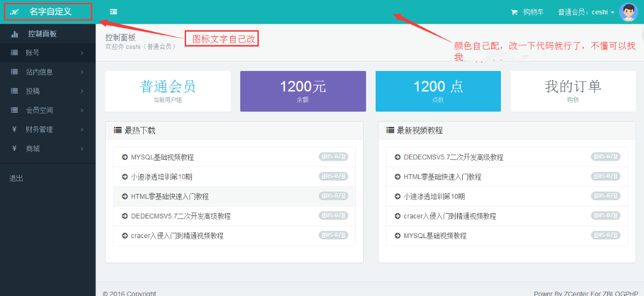Click the bar chart icon beside 控制面板
644x296 pixels.
[14, 34]
